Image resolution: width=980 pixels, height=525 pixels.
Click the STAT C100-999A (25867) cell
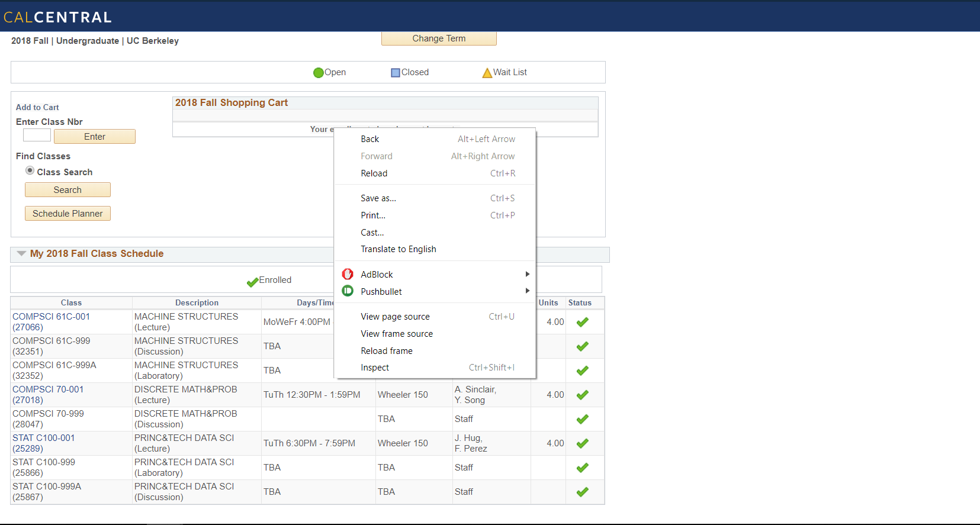[x=71, y=492]
